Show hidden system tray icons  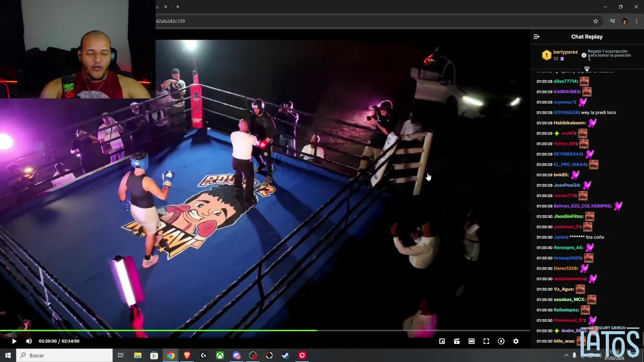[x=566, y=355]
